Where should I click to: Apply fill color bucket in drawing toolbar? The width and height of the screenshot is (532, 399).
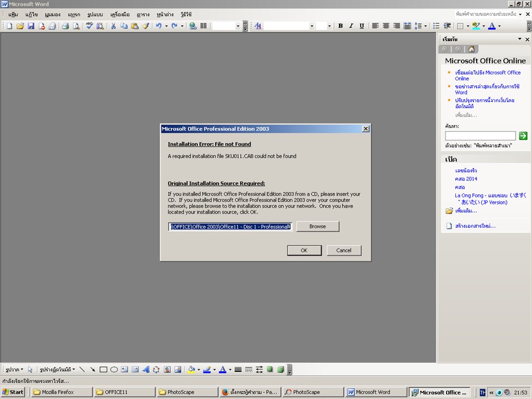pos(191,370)
